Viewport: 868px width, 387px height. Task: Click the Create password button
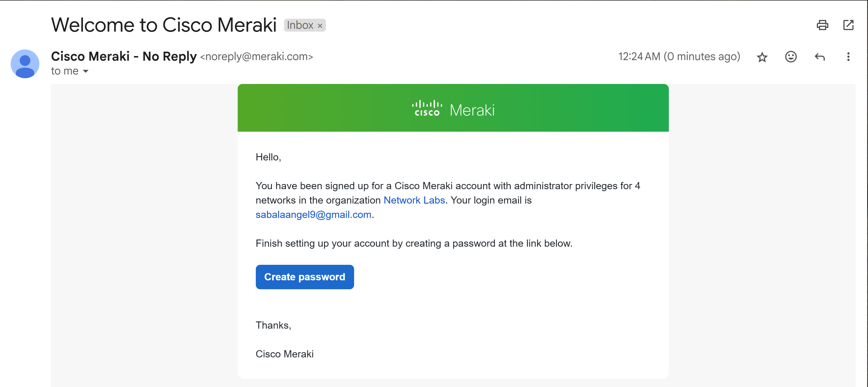(x=305, y=277)
